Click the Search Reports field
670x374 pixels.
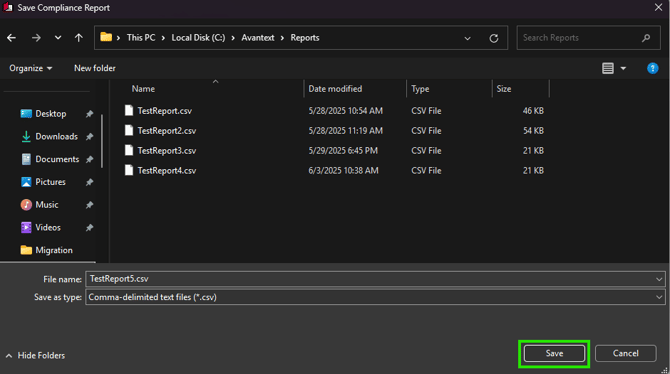[588, 38]
